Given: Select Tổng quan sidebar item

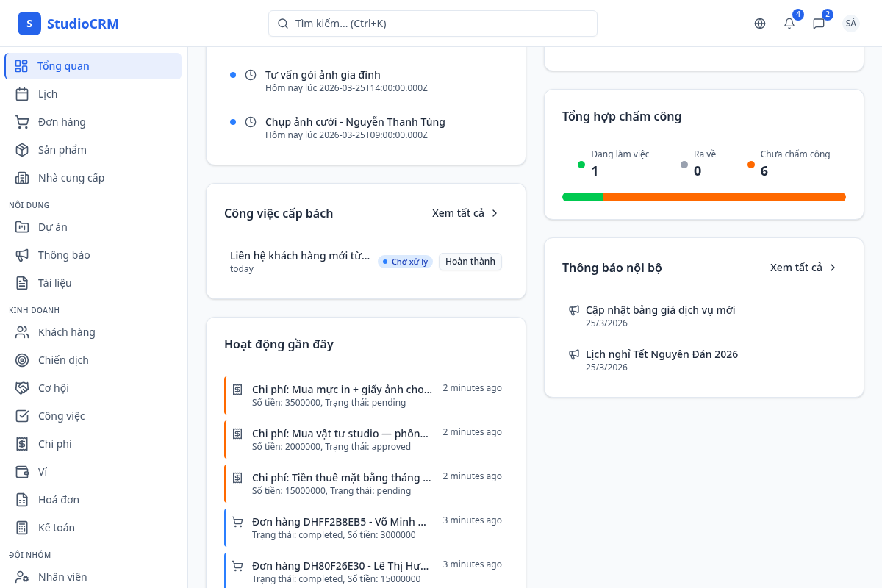Looking at the screenshot, I should point(63,66).
